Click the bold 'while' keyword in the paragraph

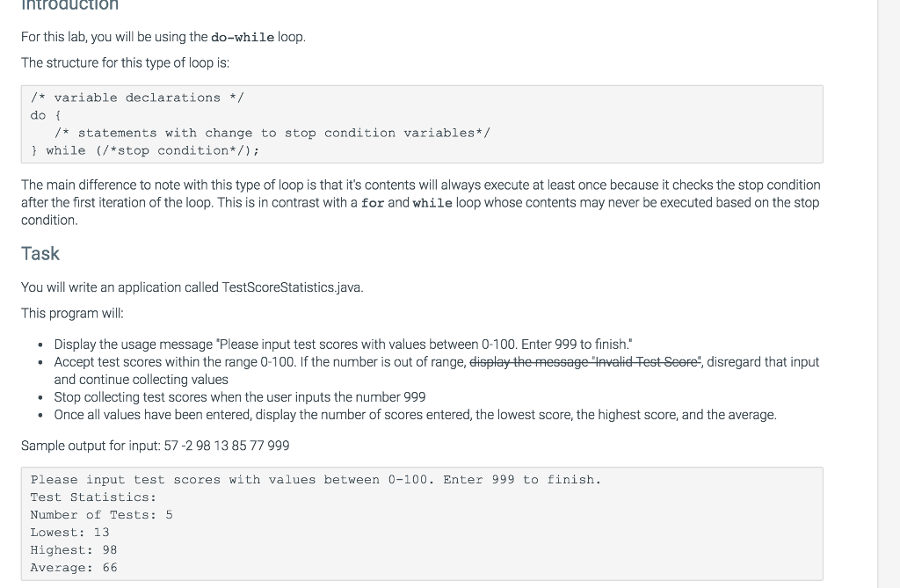pos(432,203)
